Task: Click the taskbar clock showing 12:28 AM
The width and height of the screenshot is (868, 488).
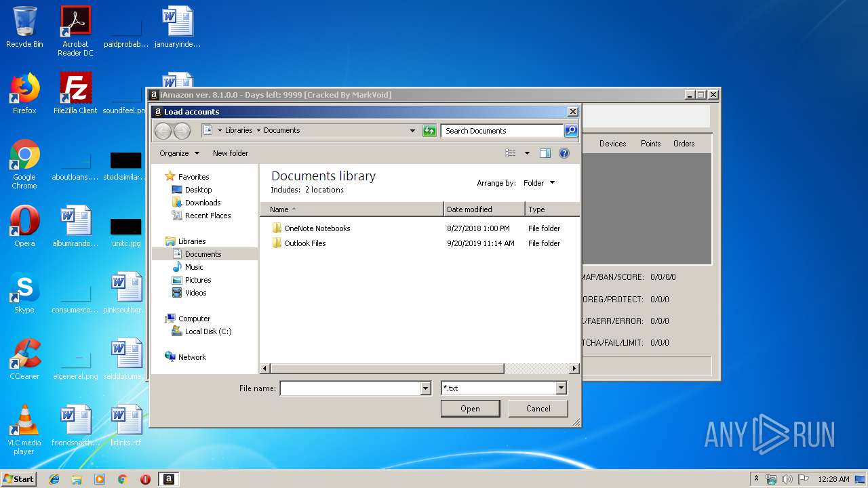Action: (x=833, y=479)
